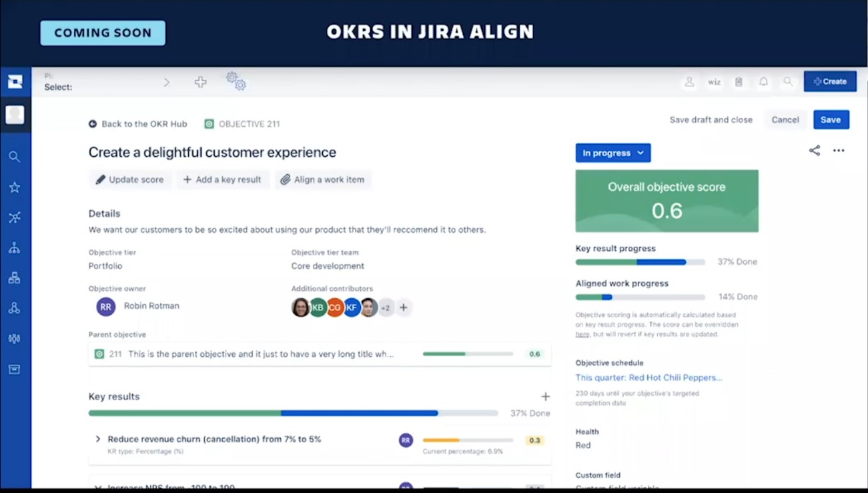Click the 0.6 parent objective score badge
The width and height of the screenshot is (868, 493).
(534, 354)
